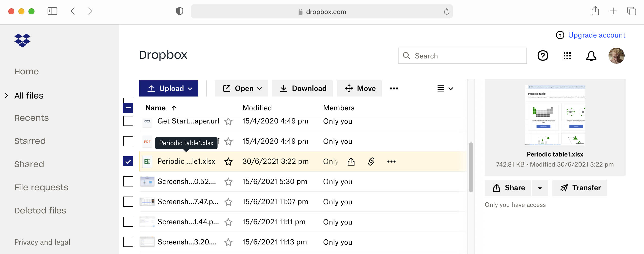Uncheck the Periodic table1.xlsx checkbox
Viewport: 644px width, 254px height.
[128, 161]
